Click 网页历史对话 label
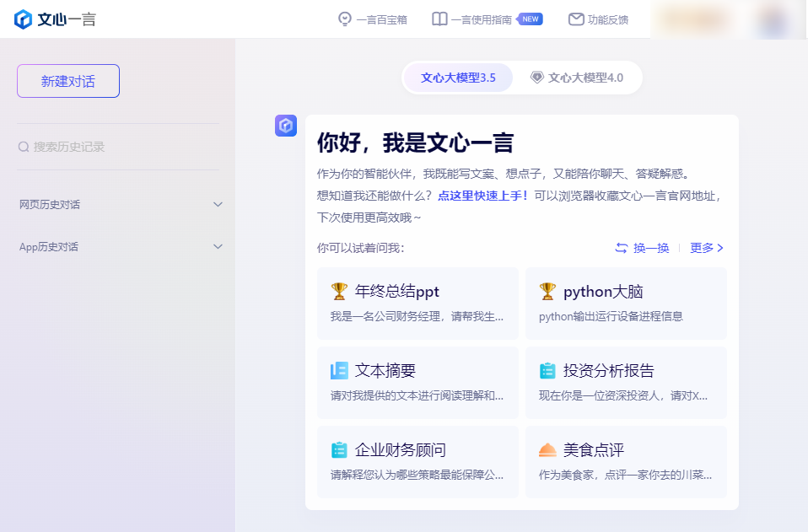Image resolution: width=808 pixels, height=532 pixels. pyautogui.click(x=50, y=205)
